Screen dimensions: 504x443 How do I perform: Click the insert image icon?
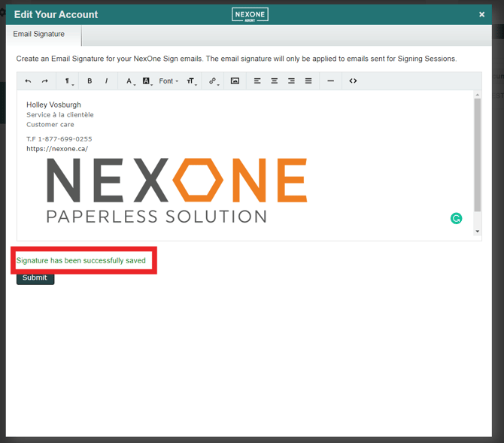pyautogui.click(x=235, y=81)
